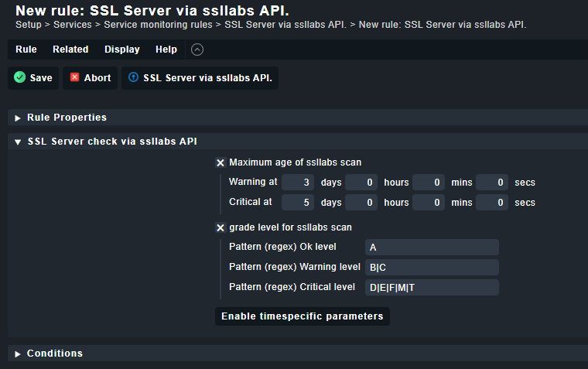
Task: Edit the Critical at mins field
Action: (x=429, y=203)
